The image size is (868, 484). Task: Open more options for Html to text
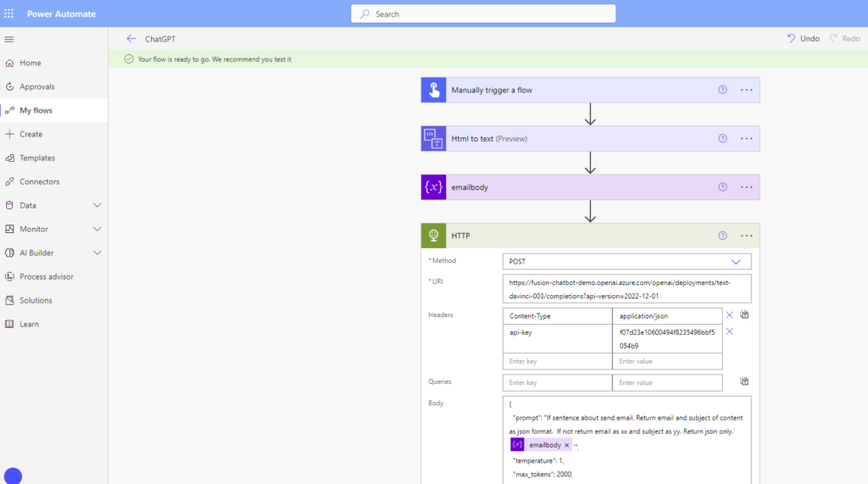[x=747, y=138]
